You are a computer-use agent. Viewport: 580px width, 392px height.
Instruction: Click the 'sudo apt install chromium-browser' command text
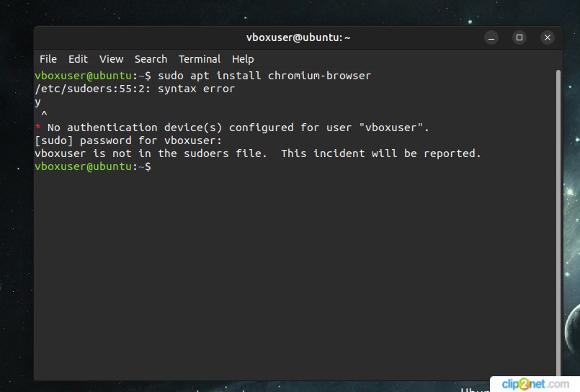264,76
